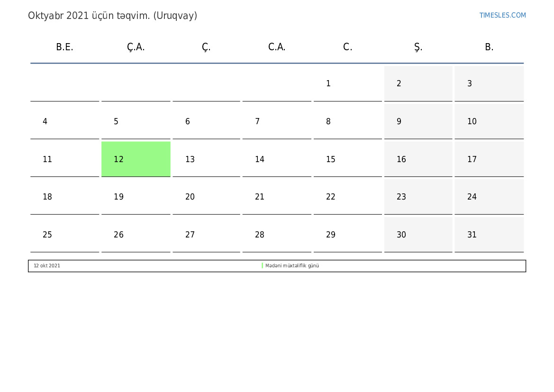Pick day 15 in the calendar
The width and height of the screenshot is (554, 392).
pos(348,159)
